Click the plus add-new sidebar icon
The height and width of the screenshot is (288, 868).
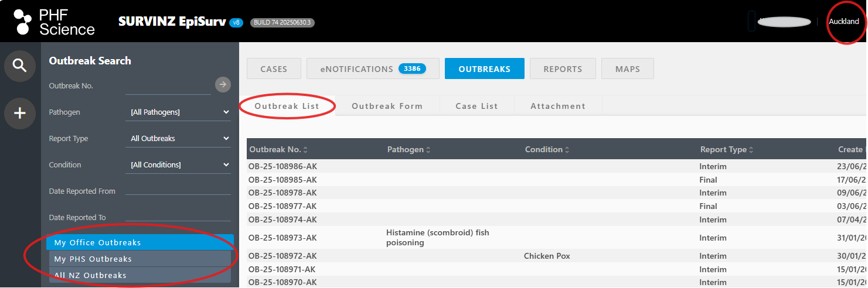click(x=20, y=113)
